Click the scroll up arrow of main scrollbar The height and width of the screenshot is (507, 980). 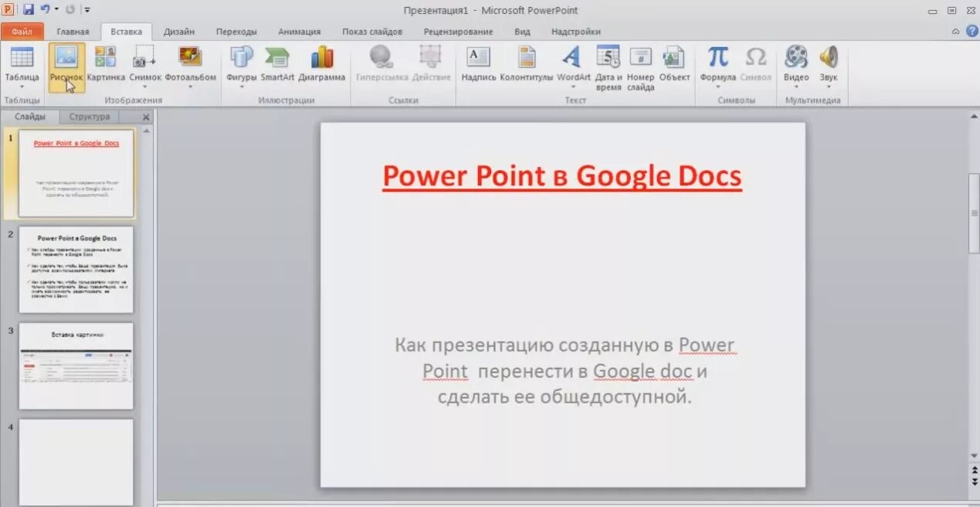(x=974, y=116)
